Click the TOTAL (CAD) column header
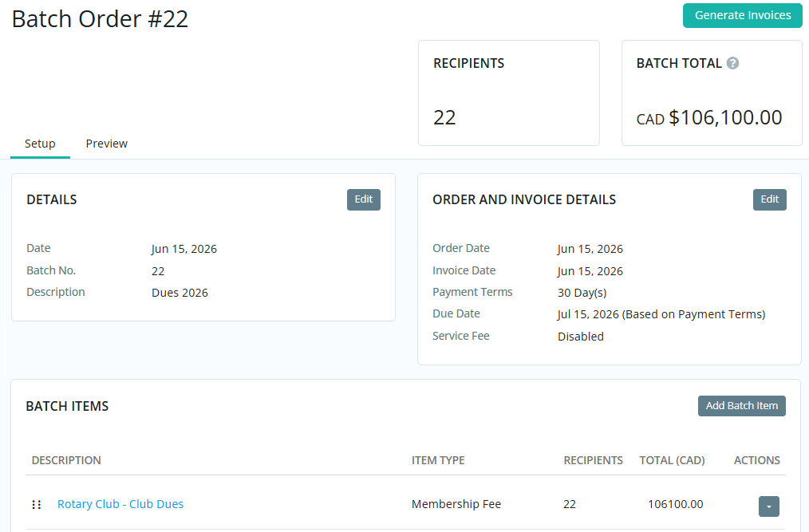 tap(673, 460)
